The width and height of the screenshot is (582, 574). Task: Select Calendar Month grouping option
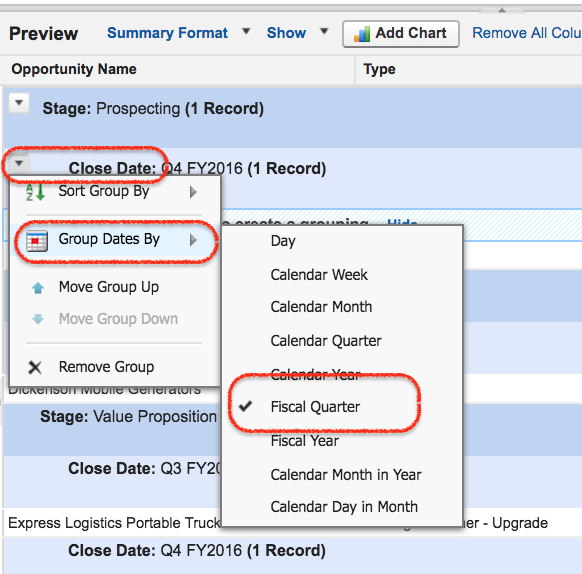[321, 307]
